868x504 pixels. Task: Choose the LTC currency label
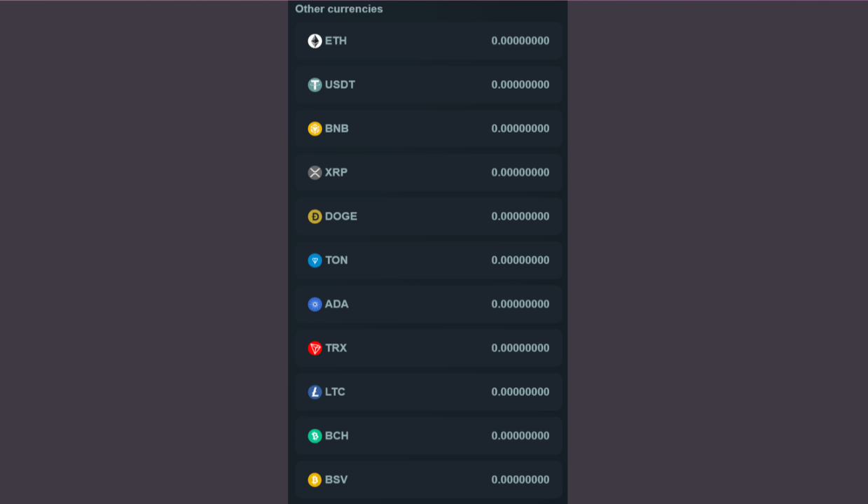(x=335, y=392)
